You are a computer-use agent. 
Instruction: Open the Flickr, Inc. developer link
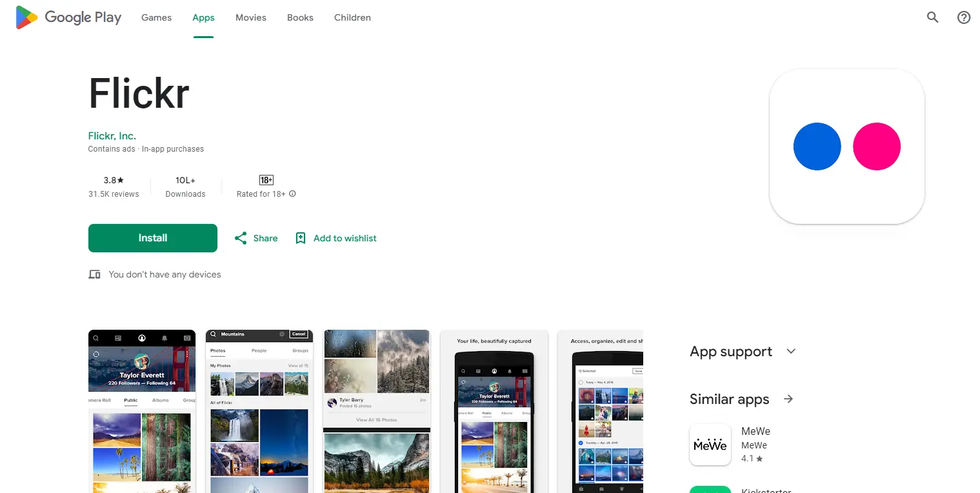point(112,136)
